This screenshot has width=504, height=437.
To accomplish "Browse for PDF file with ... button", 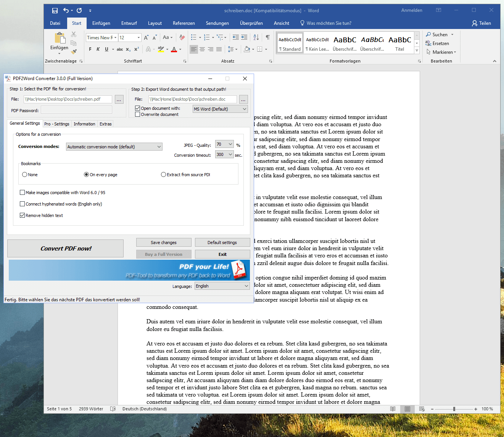I will (119, 100).
